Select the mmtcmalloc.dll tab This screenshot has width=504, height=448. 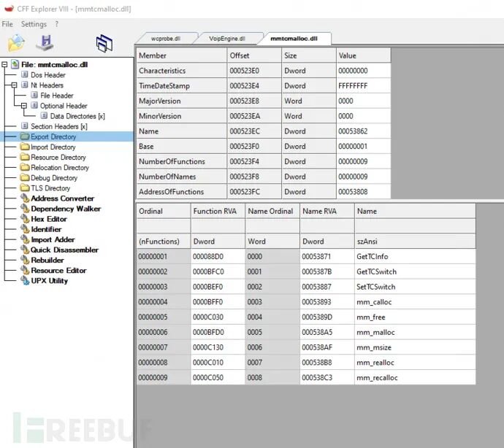click(x=294, y=39)
